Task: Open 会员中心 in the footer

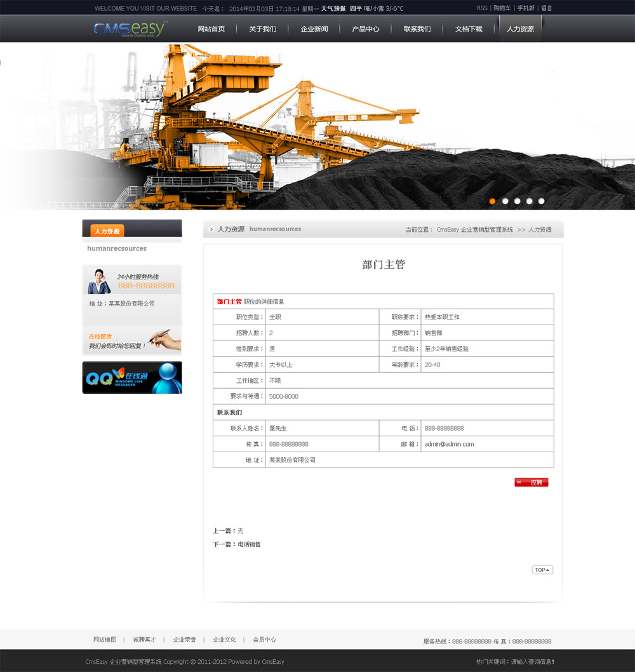Action: click(x=264, y=640)
